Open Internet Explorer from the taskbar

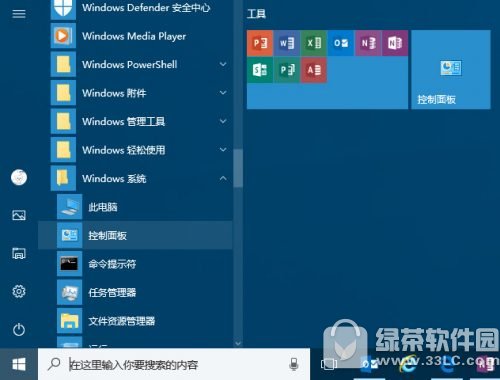407,365
